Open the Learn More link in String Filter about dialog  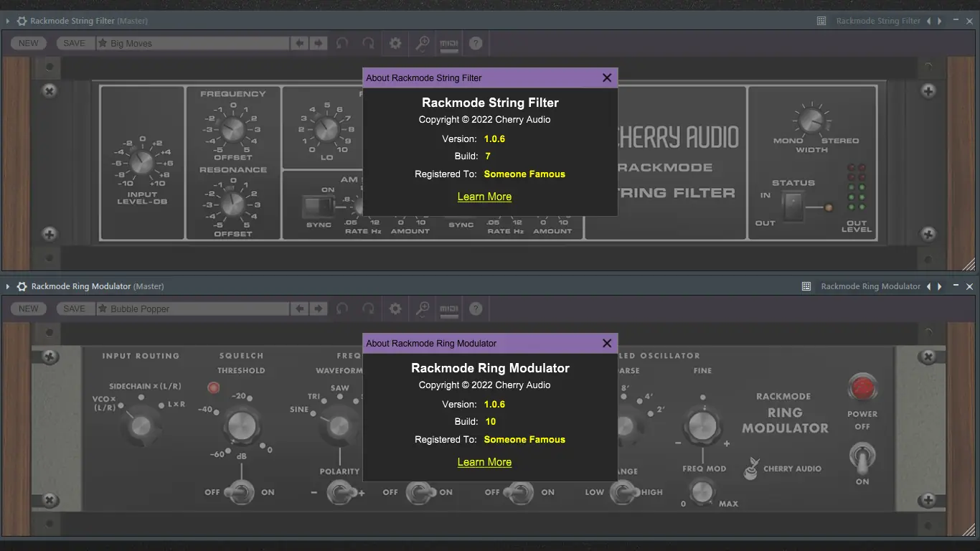coord(484,197)
